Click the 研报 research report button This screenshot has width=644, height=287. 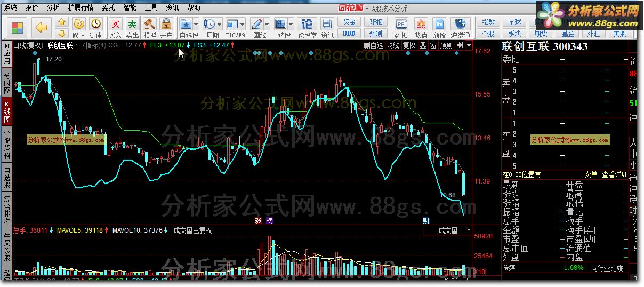pyautogui.click(x=376, y=22)
